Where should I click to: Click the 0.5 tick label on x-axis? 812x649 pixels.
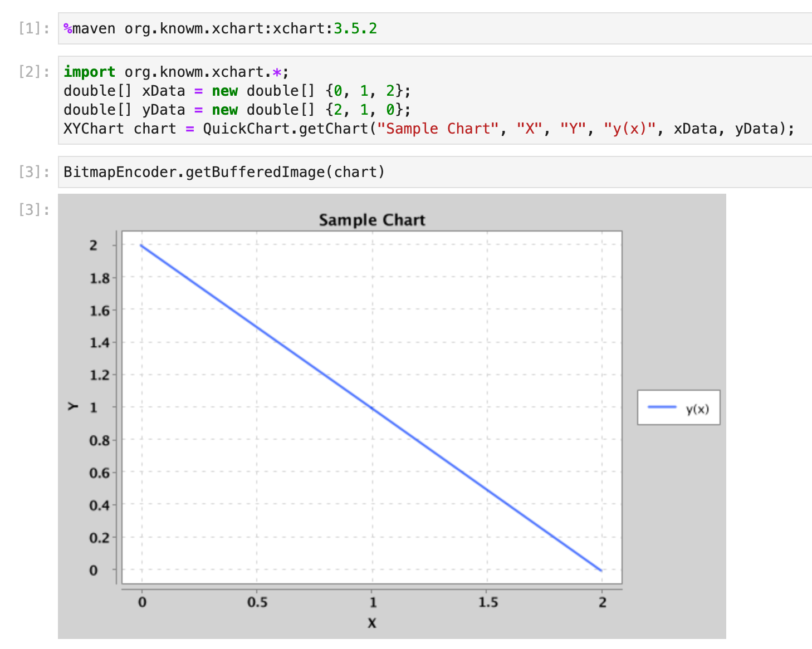(257, 602)
